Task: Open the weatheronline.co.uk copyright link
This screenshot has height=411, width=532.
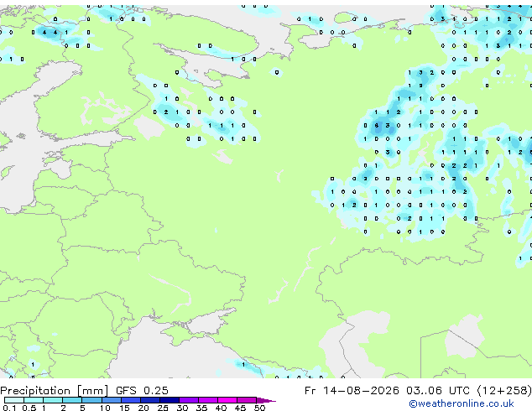Action: coord(462,403)
